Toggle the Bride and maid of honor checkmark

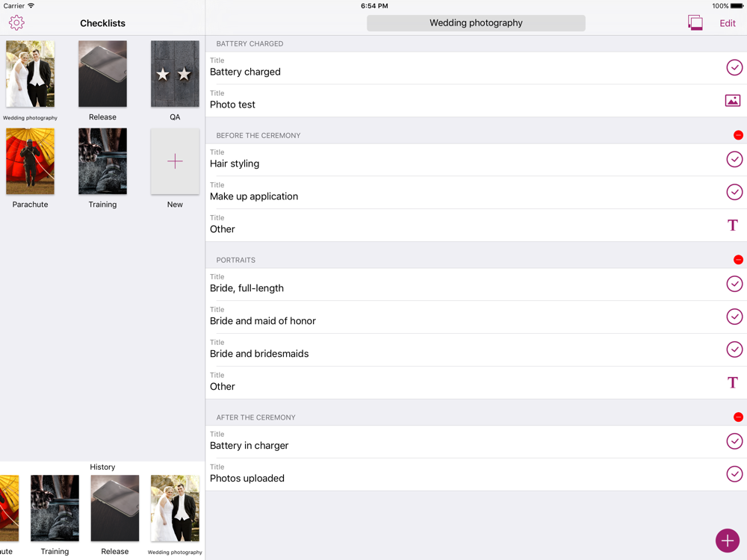click(734, 317)
